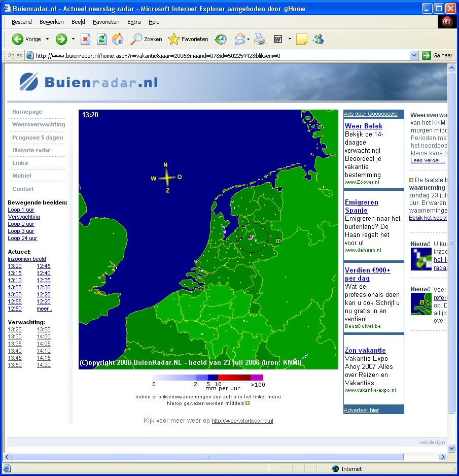Click the page icon in address bar

(29, 55)
